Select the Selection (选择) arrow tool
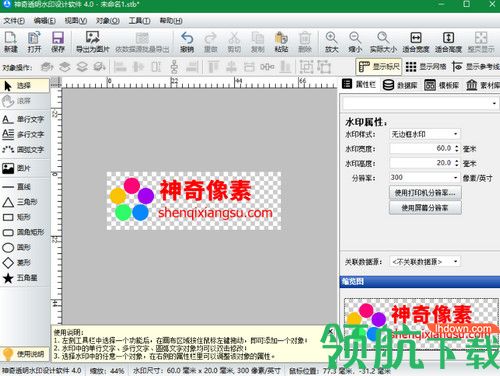 tap(25, 86)
